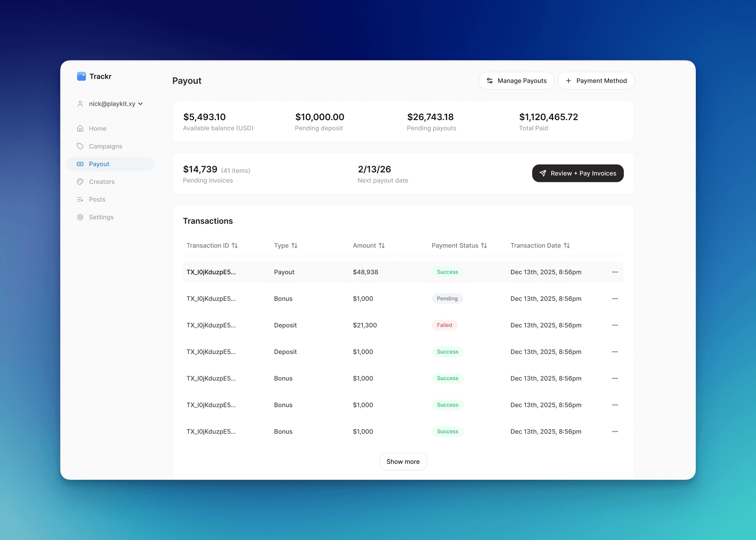Screen dimensions: 756x540
Task: Sort by Transaction ID column arrows
Action: pyautogui.click(x=234, y=246)
